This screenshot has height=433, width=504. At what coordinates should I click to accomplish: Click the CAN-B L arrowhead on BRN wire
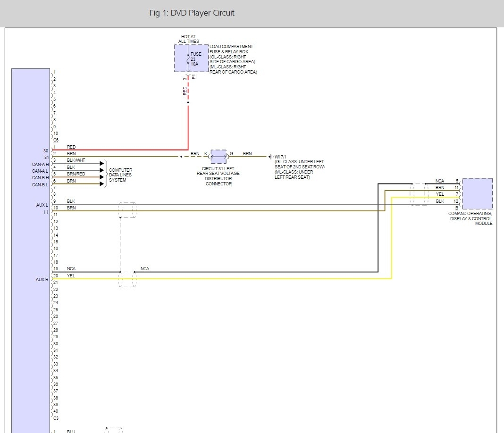[x=101, y=184]
